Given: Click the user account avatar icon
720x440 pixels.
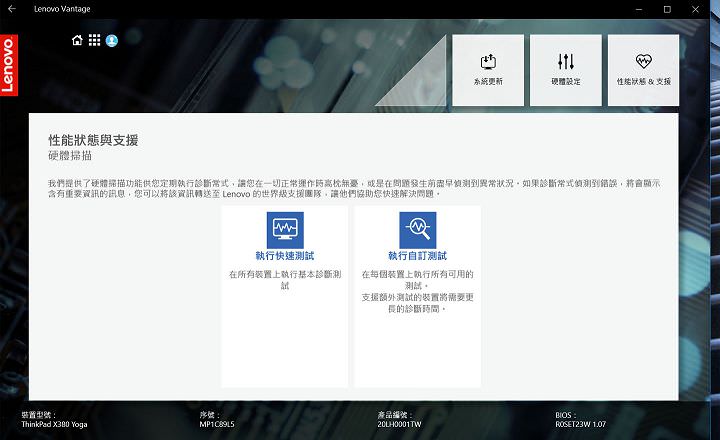Looking at the screenshot, I should 112,41.
